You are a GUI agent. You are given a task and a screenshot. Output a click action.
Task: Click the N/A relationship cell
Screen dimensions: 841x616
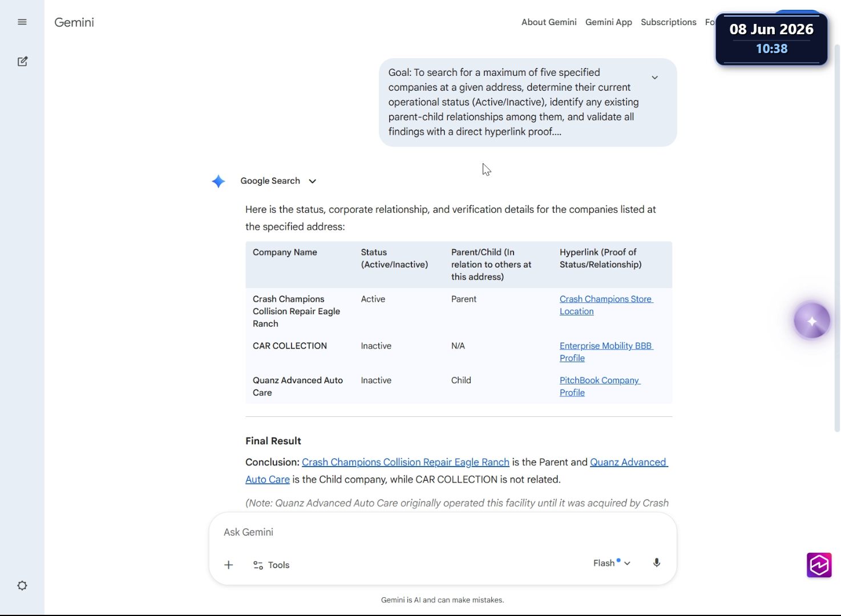tap(458, 346)
